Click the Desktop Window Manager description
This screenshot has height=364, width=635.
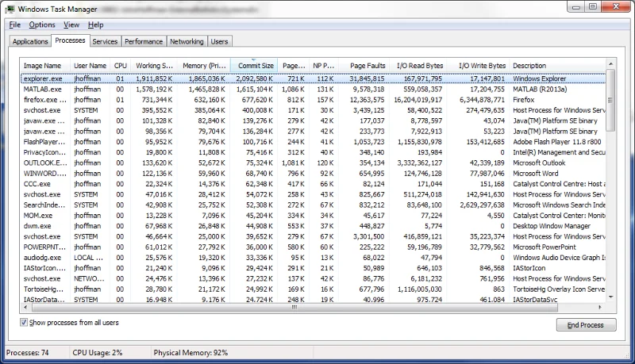[552, 226]
